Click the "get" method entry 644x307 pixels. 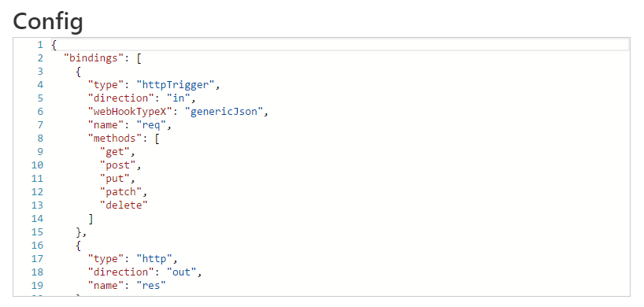pos(115,151)
